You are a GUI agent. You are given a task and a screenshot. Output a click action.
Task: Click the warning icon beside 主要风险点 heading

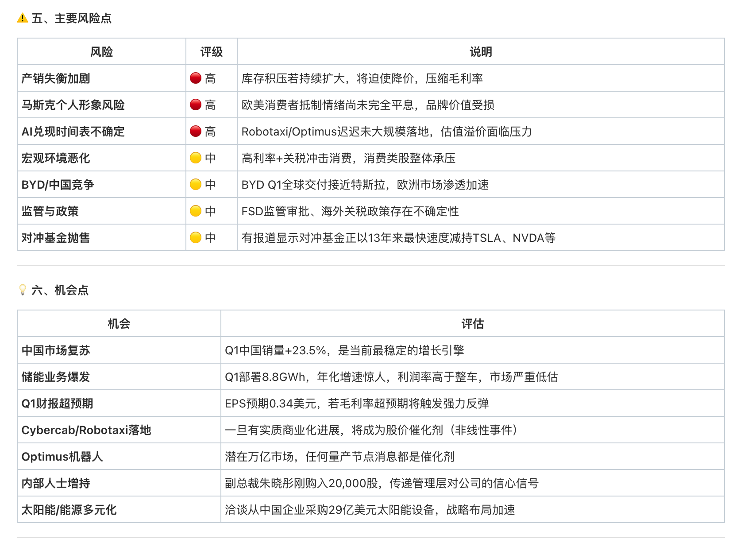[x=23, y=18]
